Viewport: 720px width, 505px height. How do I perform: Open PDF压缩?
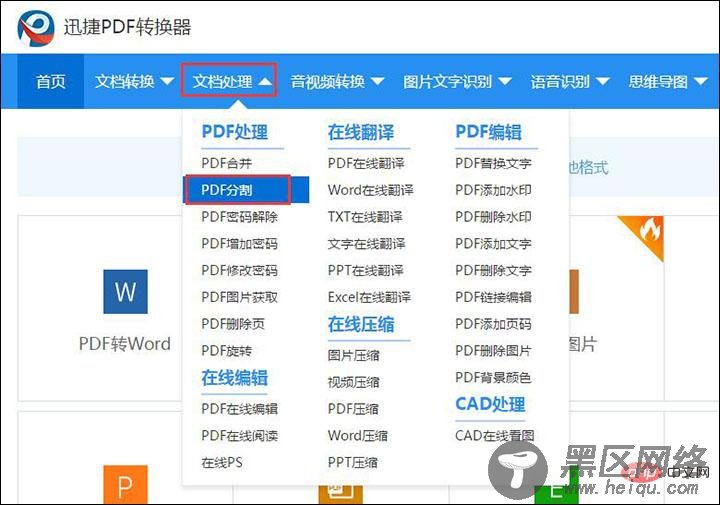353,409
